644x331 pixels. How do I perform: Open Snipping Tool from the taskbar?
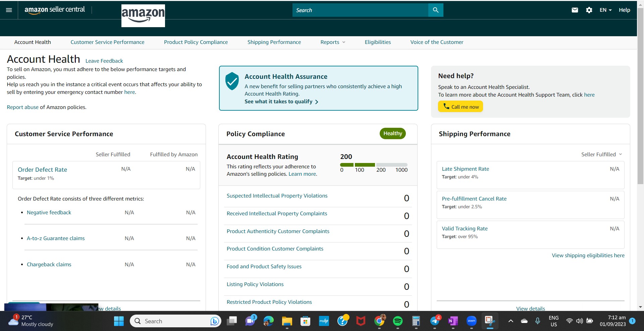pos(490,321)
